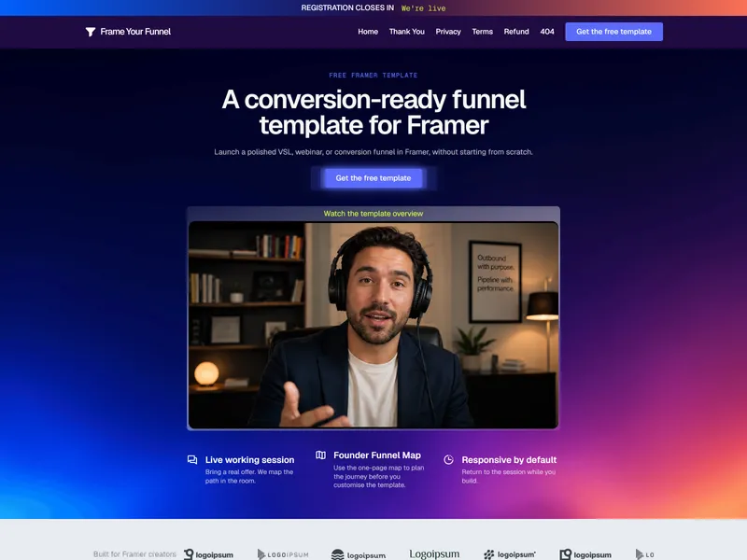
Task: Open the 404 page link
Action: (x=547, y=32)
